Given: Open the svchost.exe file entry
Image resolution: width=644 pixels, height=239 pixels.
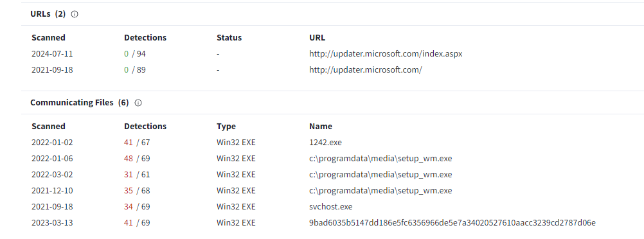Looking at the screenshot, I should [330, 207].
